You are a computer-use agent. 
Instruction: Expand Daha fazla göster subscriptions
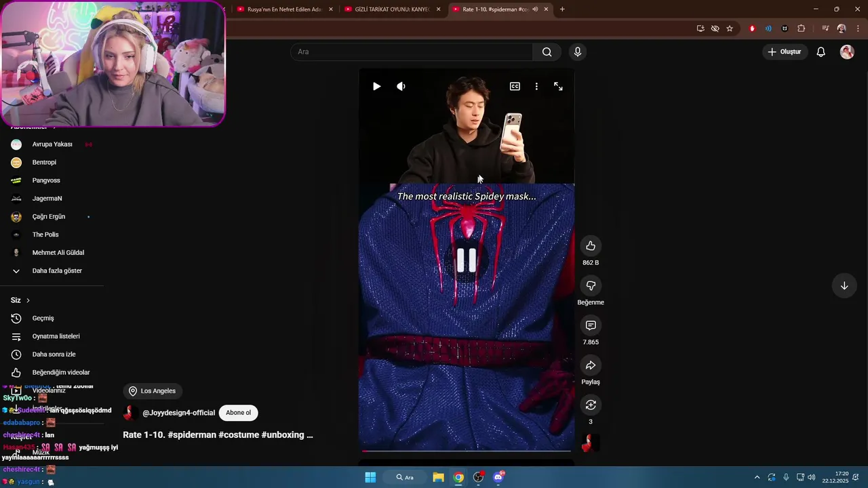coord(57,270)
